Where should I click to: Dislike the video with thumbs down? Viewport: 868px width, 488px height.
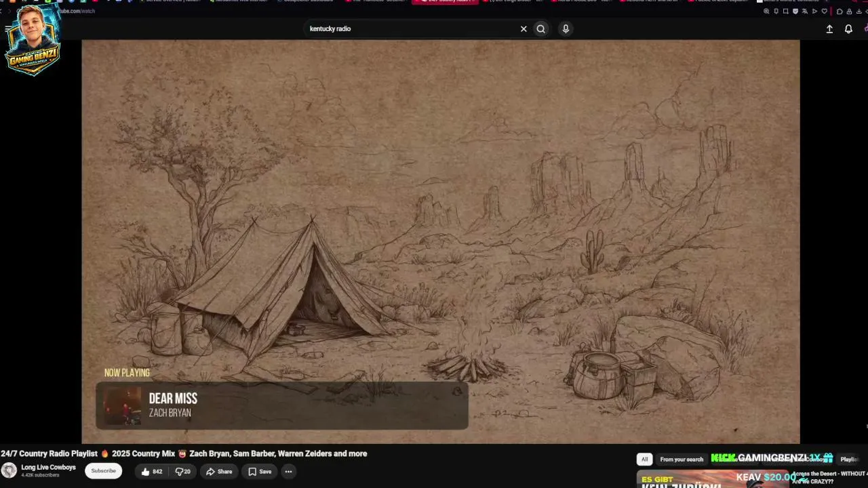point(183,472)
